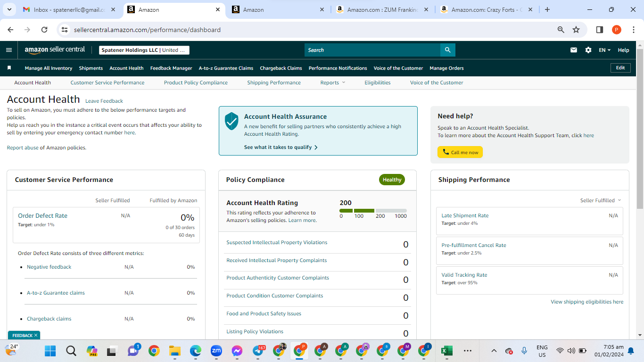Screen dimensions: 644x362
Task: Open Messenger from the taskbar
Action: coord(237,351)
